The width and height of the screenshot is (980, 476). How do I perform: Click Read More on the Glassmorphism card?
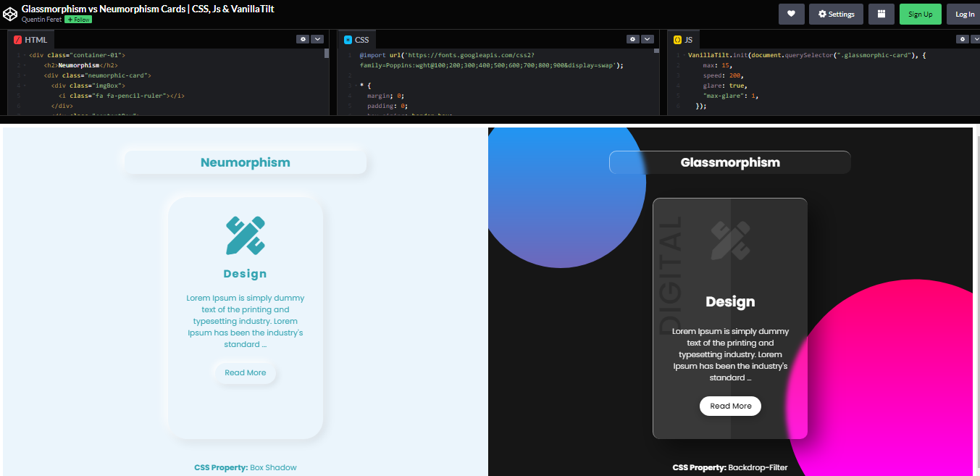coord(730,406)
